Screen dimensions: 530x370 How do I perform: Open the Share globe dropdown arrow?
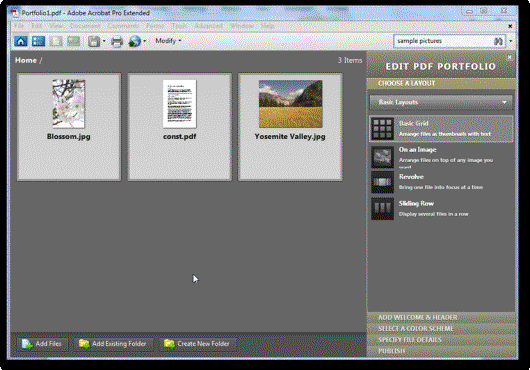pyautogui.click(x=144, y=41)
